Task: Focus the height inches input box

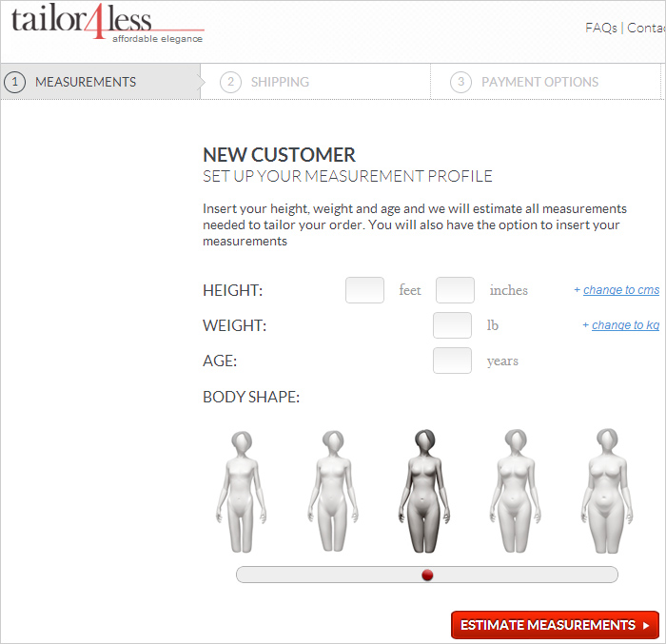Action: click(x=455, y=290)
